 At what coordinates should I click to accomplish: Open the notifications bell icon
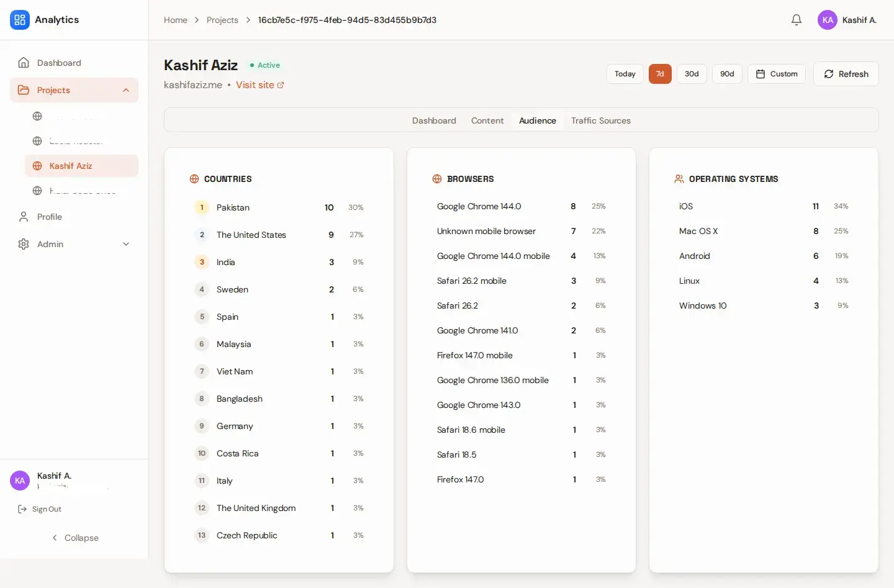click(797, 20)
